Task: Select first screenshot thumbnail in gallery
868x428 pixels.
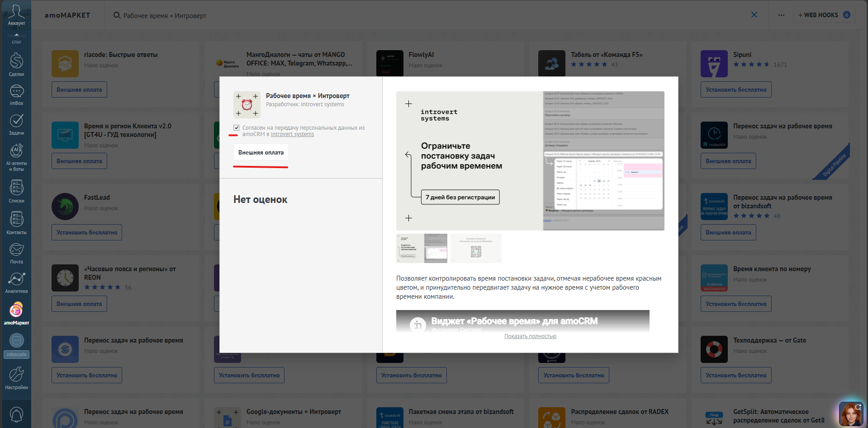Action: [x=422, y=248]
